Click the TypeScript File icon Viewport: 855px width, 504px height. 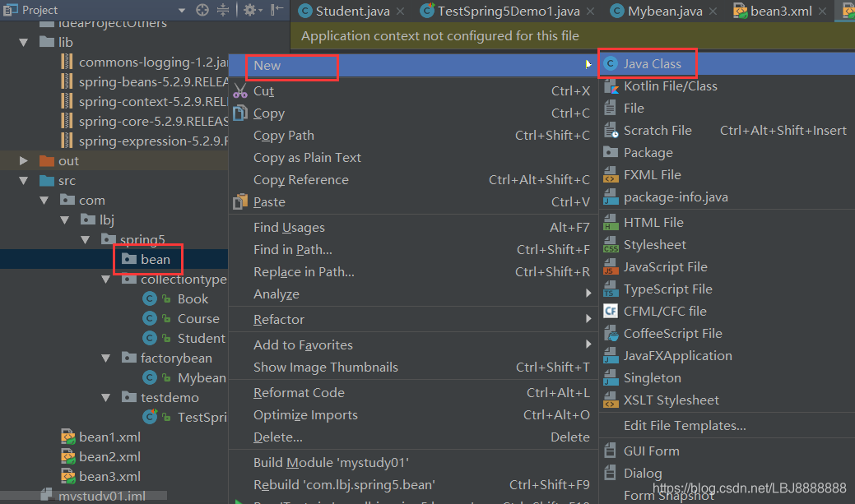point(611,289)
